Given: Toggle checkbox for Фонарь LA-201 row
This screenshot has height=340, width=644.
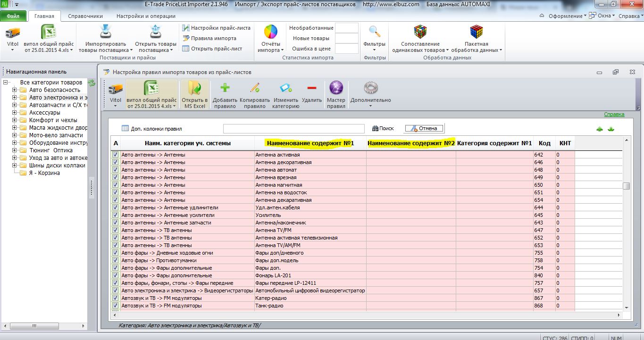Looking at the screenshot, I should click(x=115, y=275).
